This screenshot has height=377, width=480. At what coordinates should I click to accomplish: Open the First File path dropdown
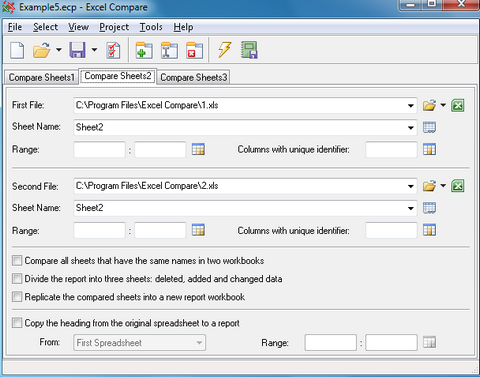[x=411, y=106]
